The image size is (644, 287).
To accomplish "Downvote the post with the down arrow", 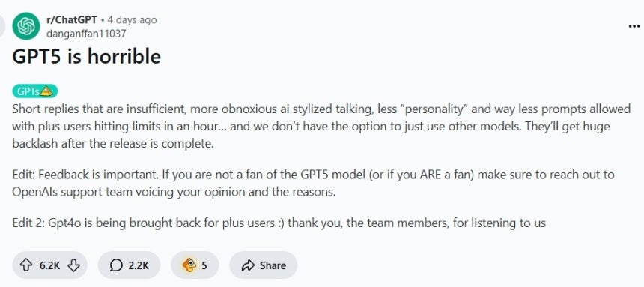I will pos(73,265).
